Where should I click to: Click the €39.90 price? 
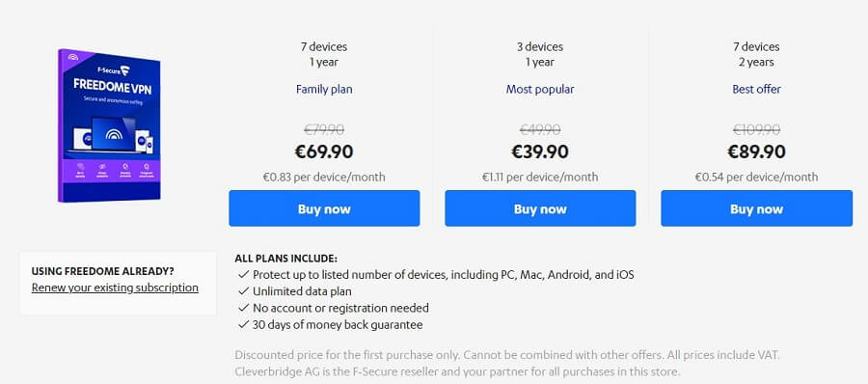pos(540,151)
